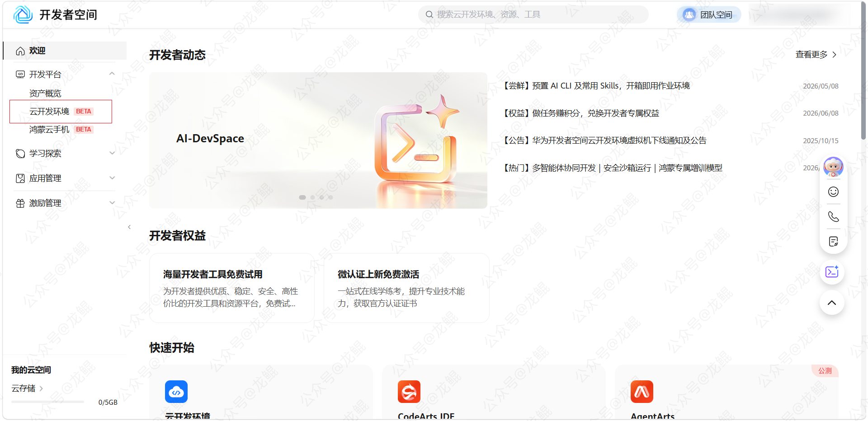Click the 开发平台 sidebar icon
This screenshot has width=868, height=421.
(20, 75)
